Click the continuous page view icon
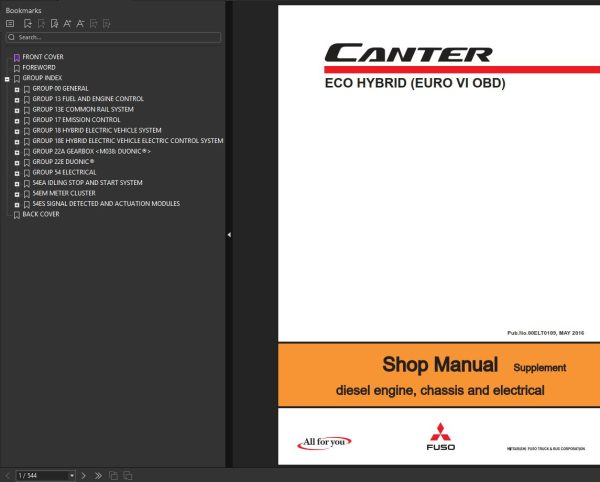The image size is (600, 482). coord(128,475)
